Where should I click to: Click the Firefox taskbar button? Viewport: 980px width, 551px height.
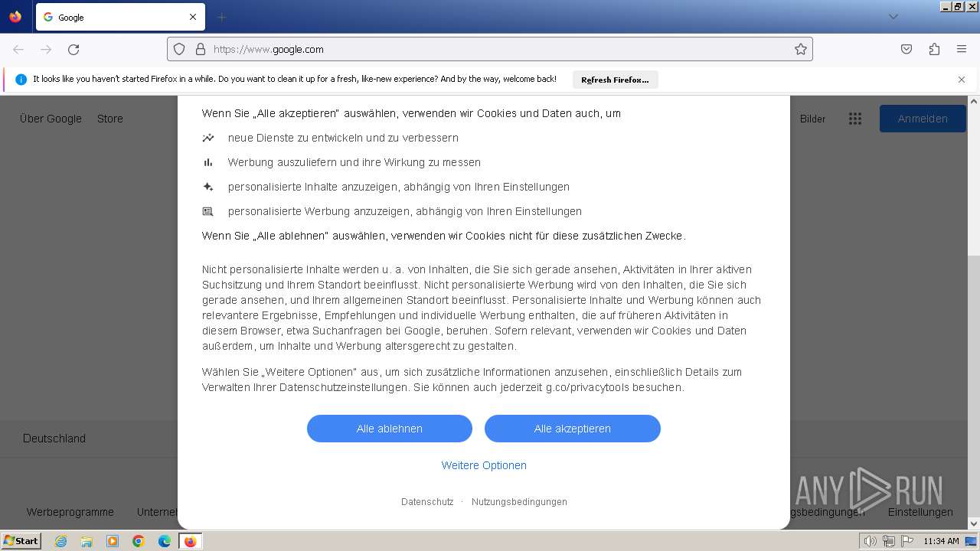click(190, 541)
